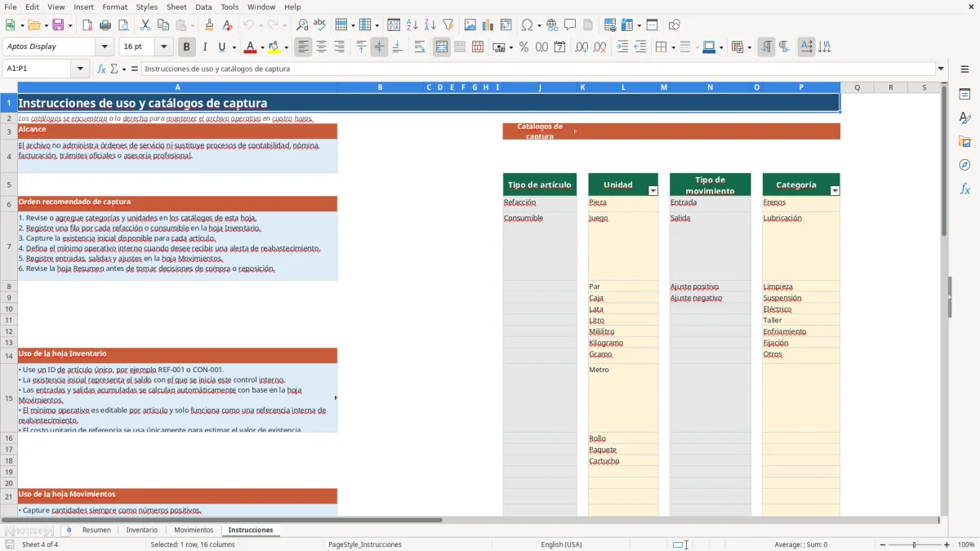Toggle Bold formatting

[186, 47]
